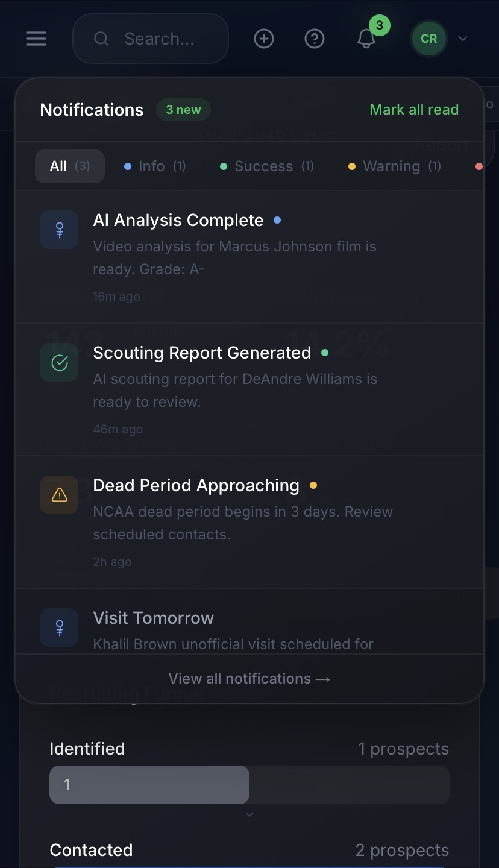Open the help question mark icon
Image resolution: width=499 pixels, height=868 pixels.
point(315,39)
